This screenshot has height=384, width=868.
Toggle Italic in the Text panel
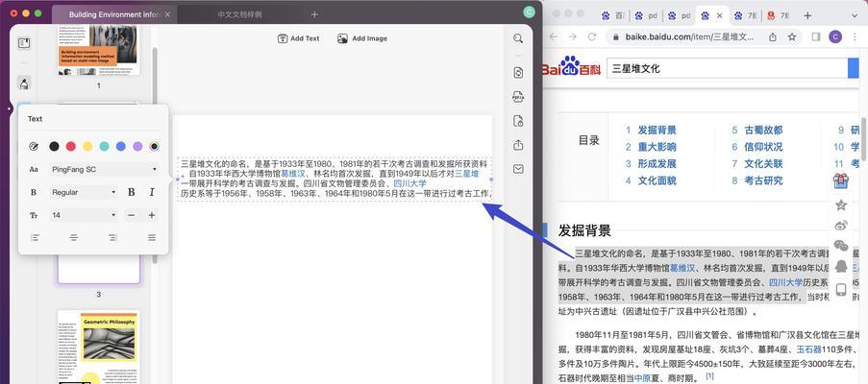[x=152, y=192]
